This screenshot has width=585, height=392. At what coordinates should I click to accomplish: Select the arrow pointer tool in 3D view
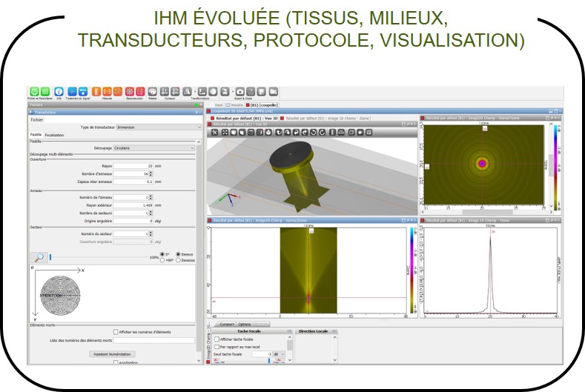pyautogui.click(x=215, y=133)
